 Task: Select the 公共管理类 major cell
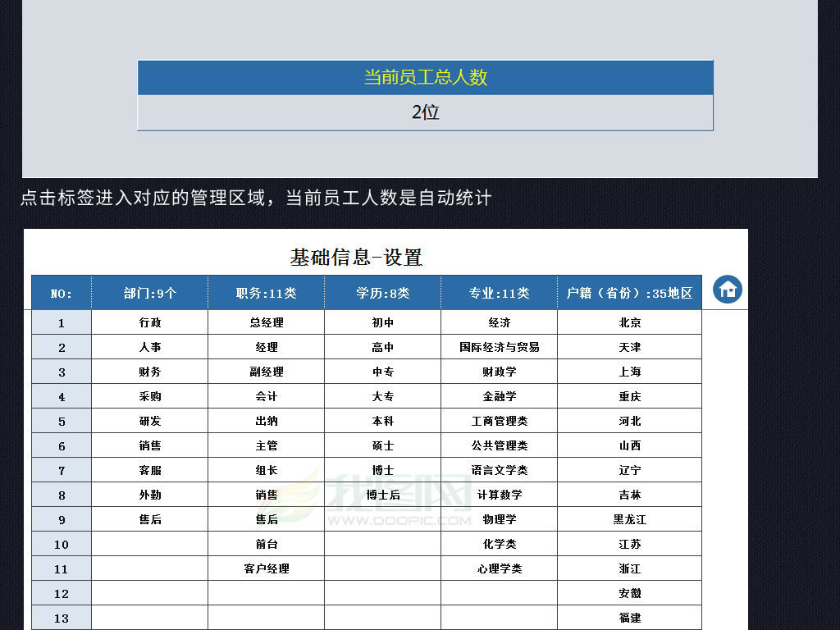coord(500,445)
